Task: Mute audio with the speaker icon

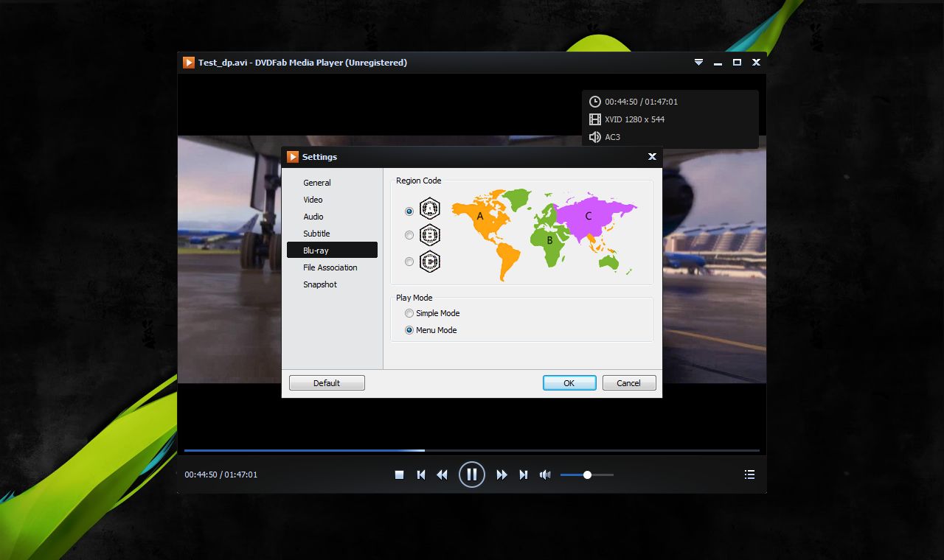Action: click(545, 475)
